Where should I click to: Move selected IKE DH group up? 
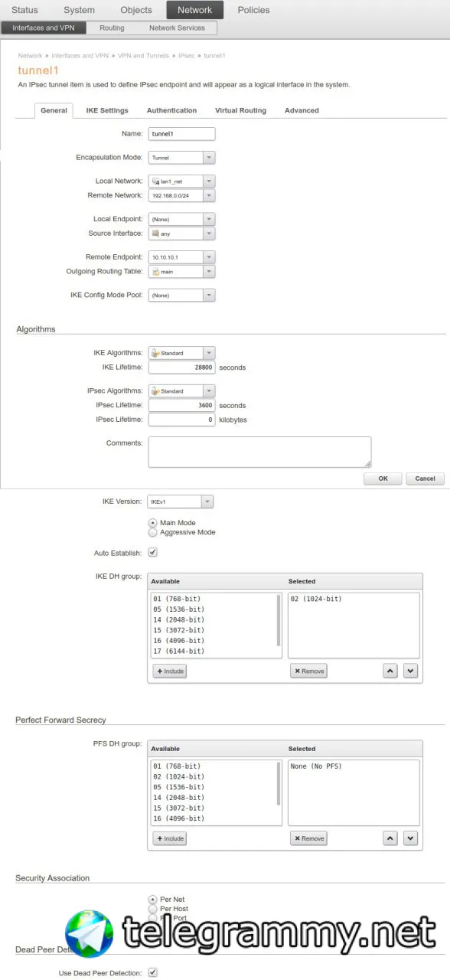pos(390,671)
